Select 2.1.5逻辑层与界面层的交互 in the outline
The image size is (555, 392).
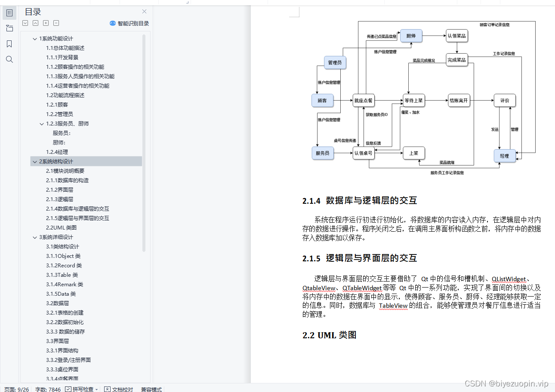(78, 218)
